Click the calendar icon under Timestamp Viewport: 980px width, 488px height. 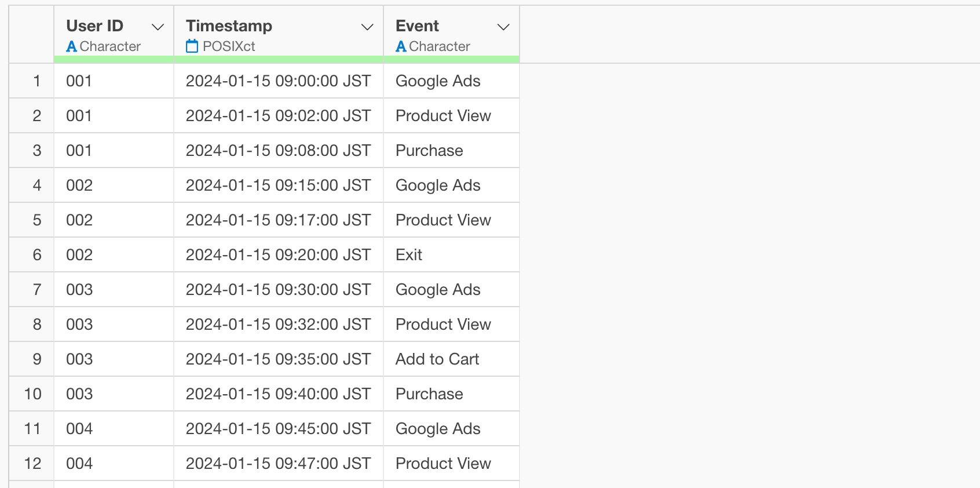coord(192,46)
